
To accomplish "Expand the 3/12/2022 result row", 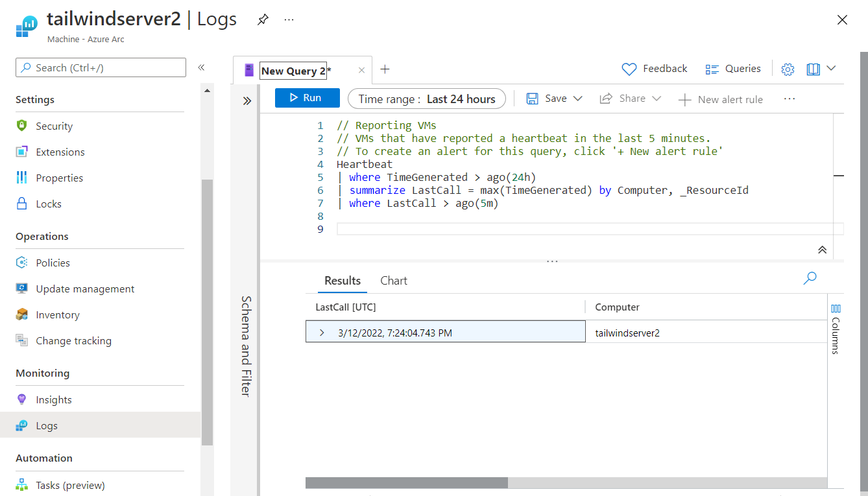I will click(x=322, y=333).
